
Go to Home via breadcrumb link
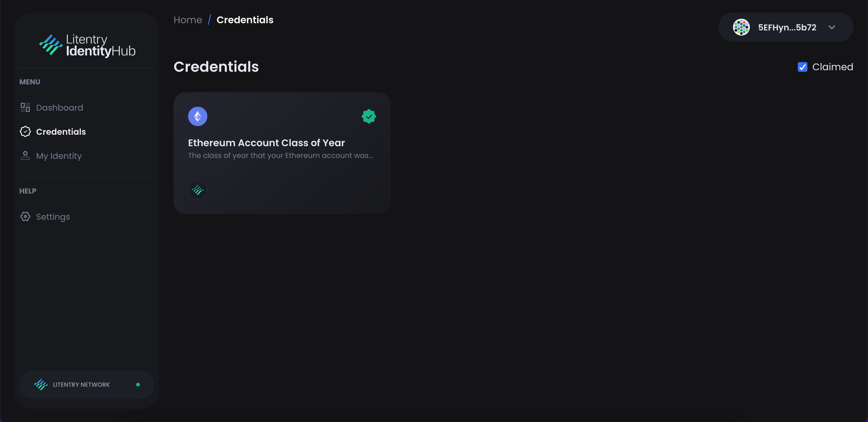188,20
